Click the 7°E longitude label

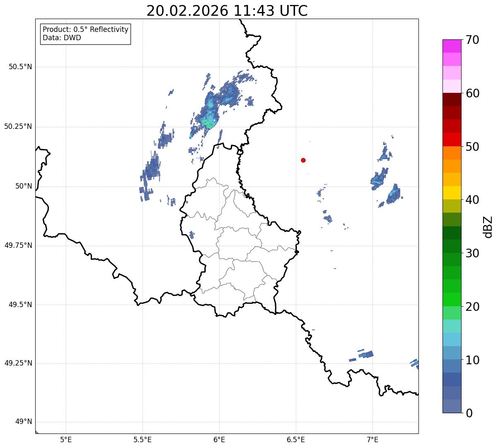tap(372, 440)
